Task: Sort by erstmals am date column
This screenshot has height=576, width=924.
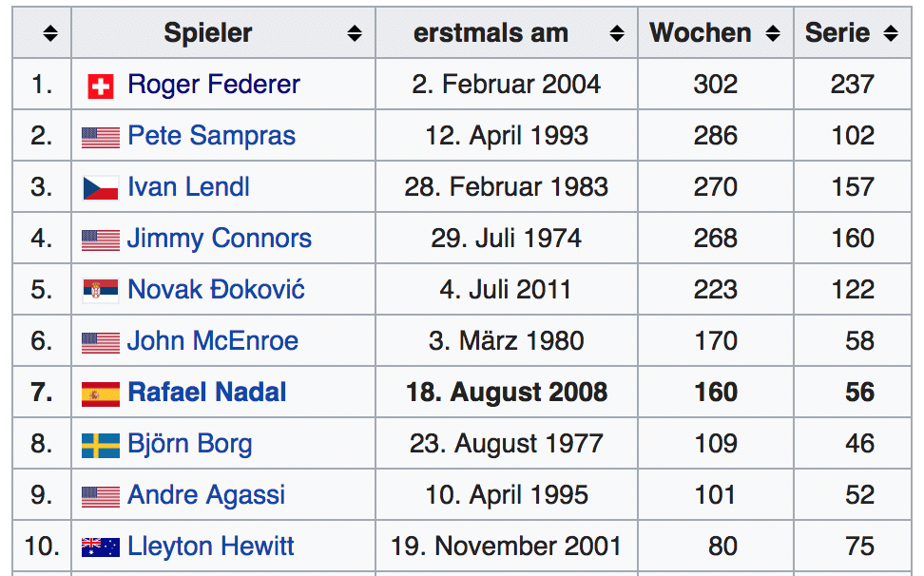Action: coord(617,33)
